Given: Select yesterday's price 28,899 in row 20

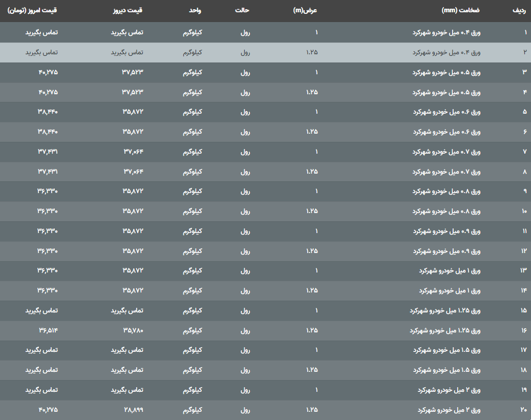Looking at the screenshot, I should pyautogui.click(x=133, y=410).
